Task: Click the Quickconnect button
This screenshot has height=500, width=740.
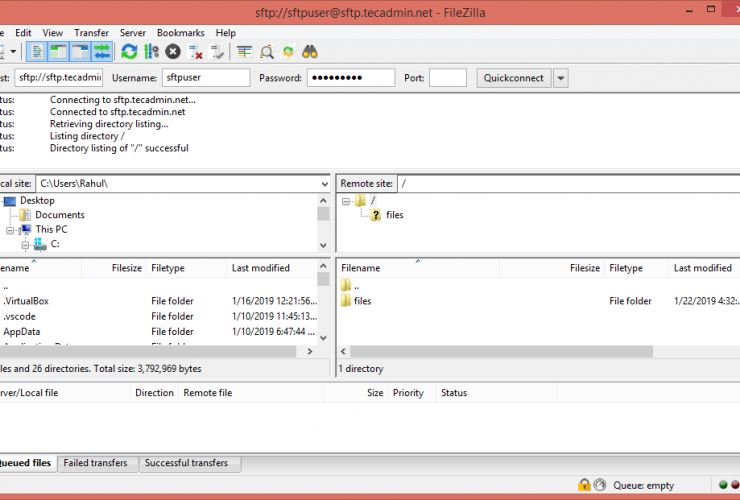Action: (x=513, y=78)
